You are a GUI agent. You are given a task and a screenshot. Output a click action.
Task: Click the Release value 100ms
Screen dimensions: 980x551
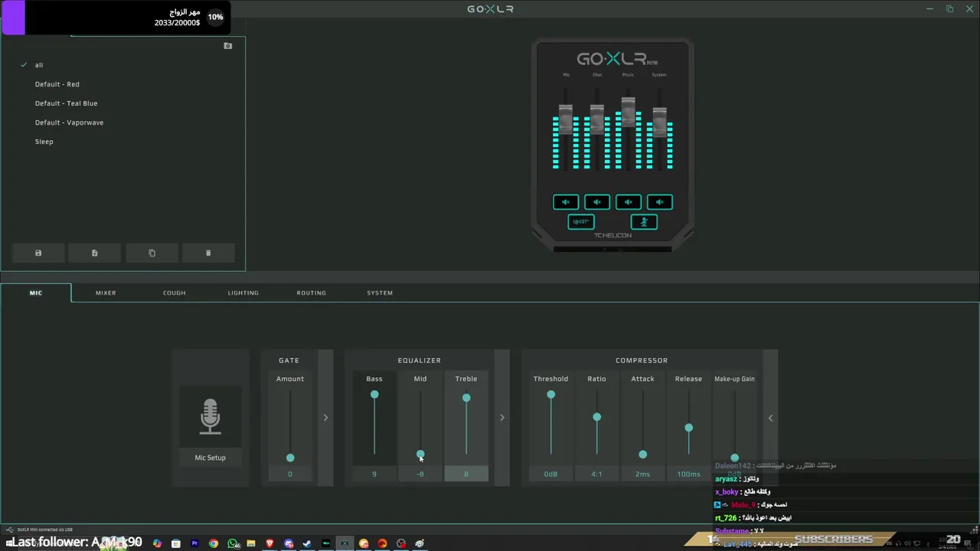[x=688, y=474]
